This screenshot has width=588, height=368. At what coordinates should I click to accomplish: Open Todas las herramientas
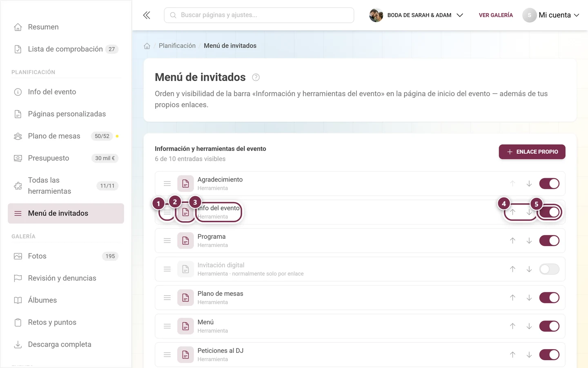tap(66, 186)
